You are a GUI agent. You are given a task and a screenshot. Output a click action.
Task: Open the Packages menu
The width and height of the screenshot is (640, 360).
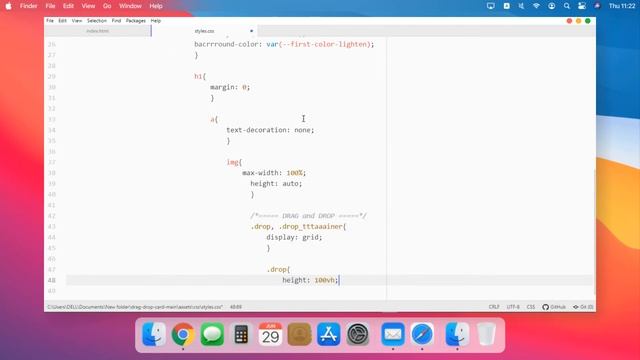click(136, 21)
